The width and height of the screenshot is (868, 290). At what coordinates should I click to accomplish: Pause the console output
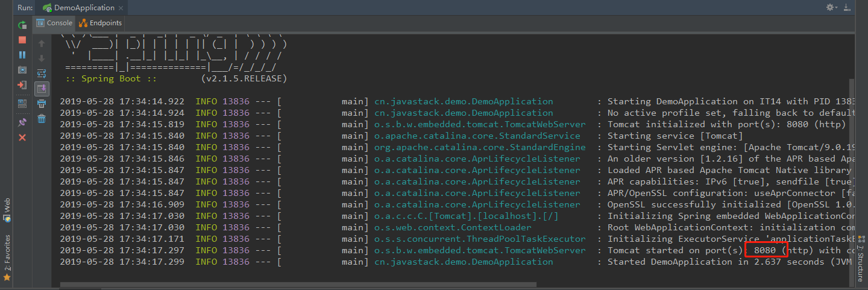click(22, 55)
